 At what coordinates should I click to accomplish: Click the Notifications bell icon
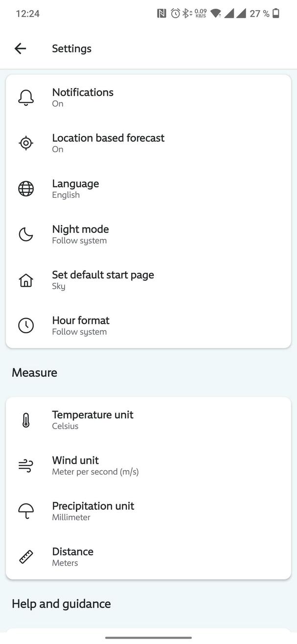(x=25, y=97)
